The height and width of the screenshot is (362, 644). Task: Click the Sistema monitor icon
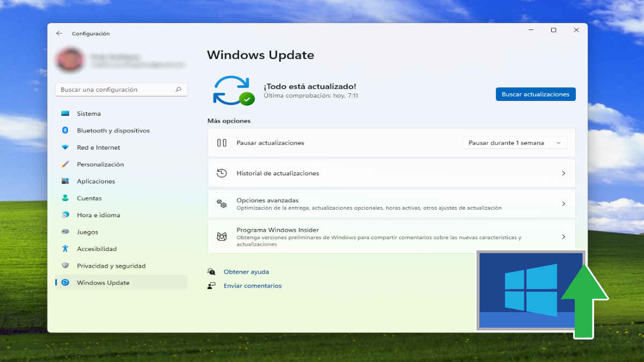[x=65, y=114]
